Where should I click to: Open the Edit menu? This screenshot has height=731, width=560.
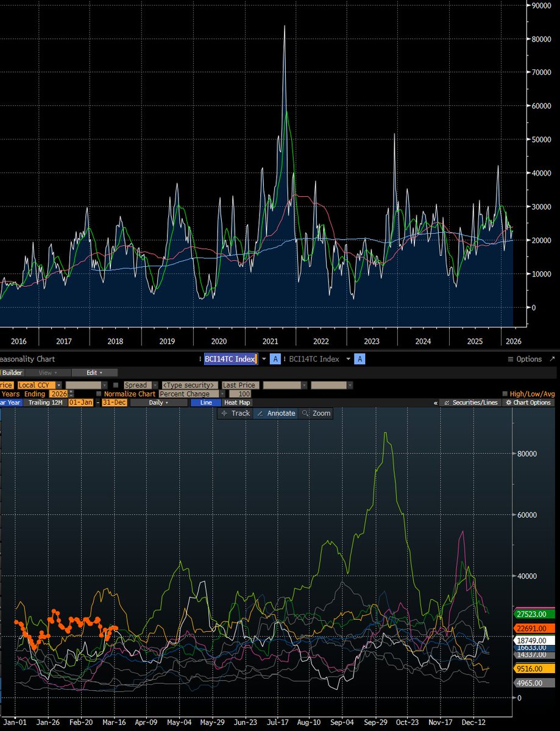coord(94,373)
